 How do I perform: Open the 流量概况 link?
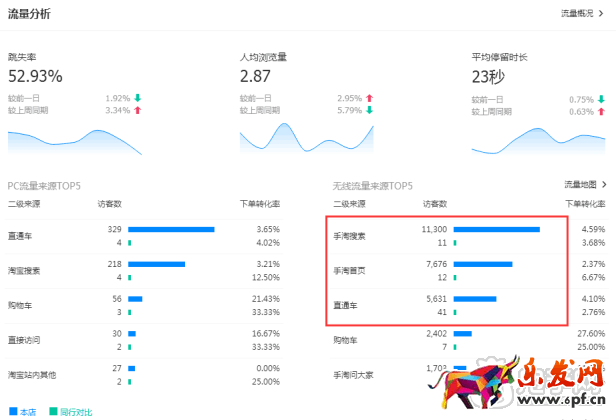pos(577,14)
